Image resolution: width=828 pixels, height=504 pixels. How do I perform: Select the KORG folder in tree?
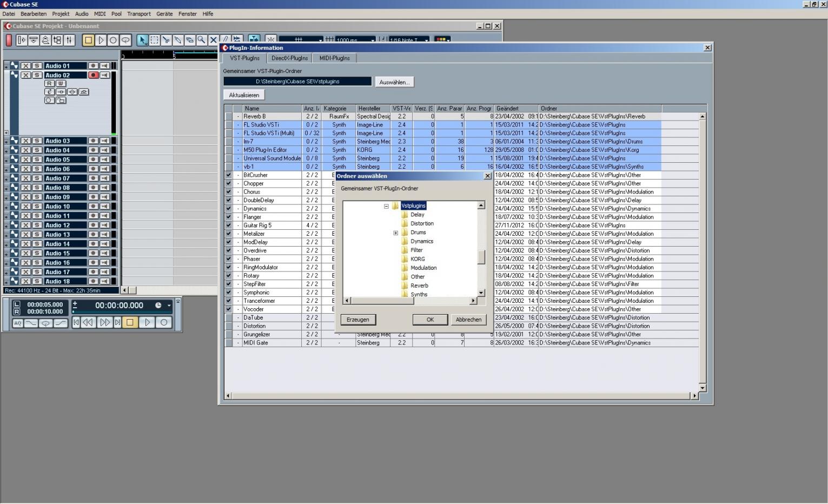click(x=418, y=259)
